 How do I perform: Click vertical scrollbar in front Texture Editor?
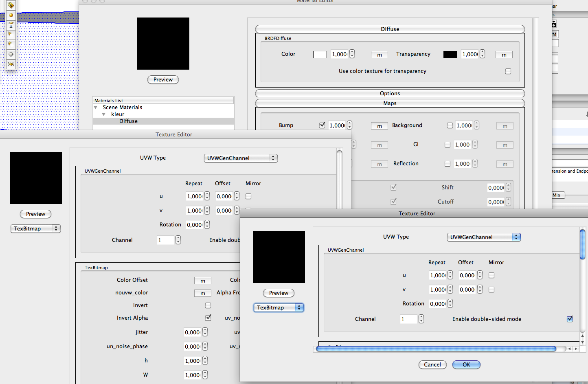[x=582, y=244]
